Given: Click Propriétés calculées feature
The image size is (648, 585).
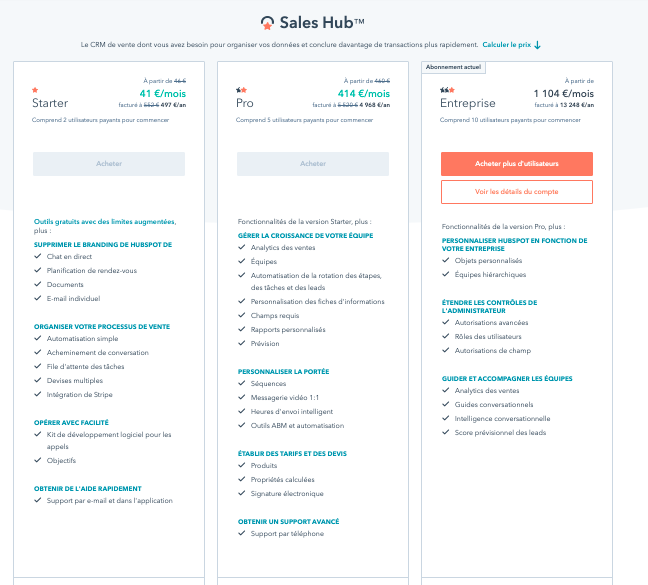Looking at the screenshot, I should (x=282, y=480).
